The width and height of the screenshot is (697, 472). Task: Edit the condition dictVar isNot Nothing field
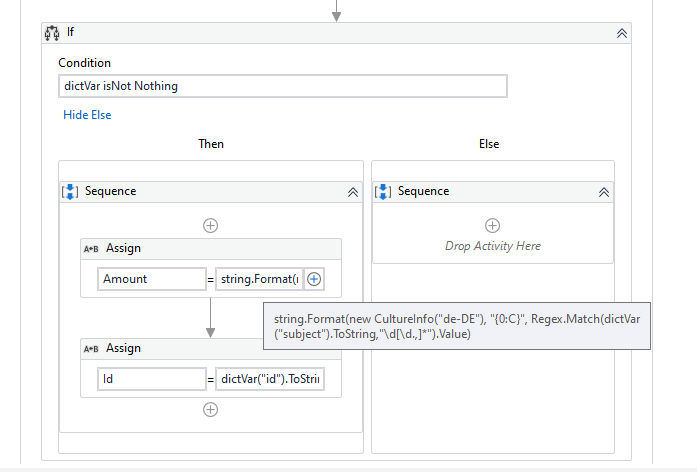[x=283, y=86]
